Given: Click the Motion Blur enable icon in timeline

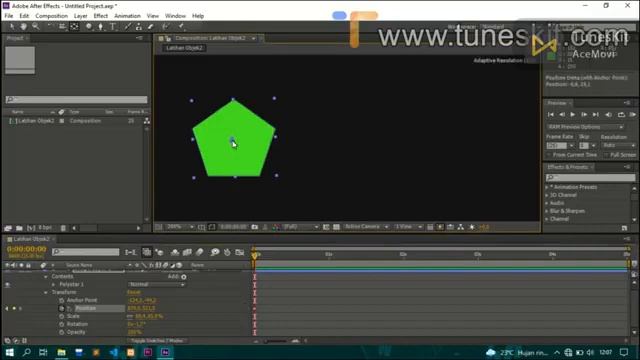Looking at the screenshot, I should [x=199, y=252].
